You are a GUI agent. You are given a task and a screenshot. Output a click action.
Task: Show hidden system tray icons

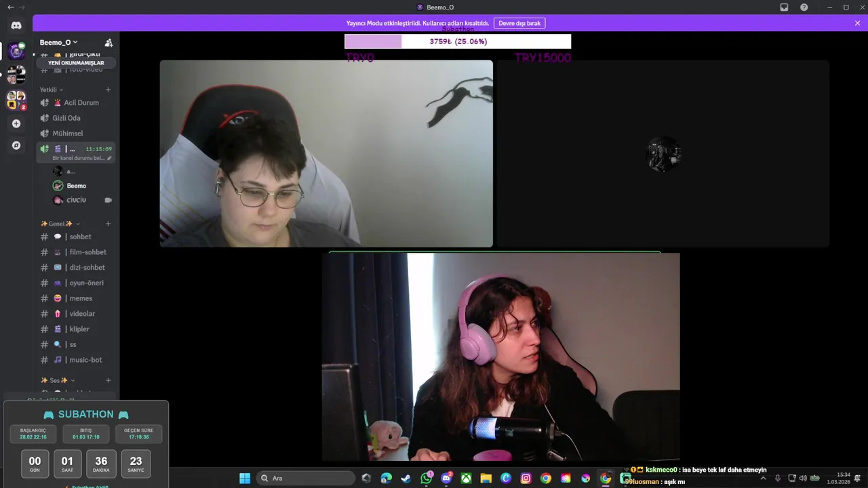tap(764, 478)
